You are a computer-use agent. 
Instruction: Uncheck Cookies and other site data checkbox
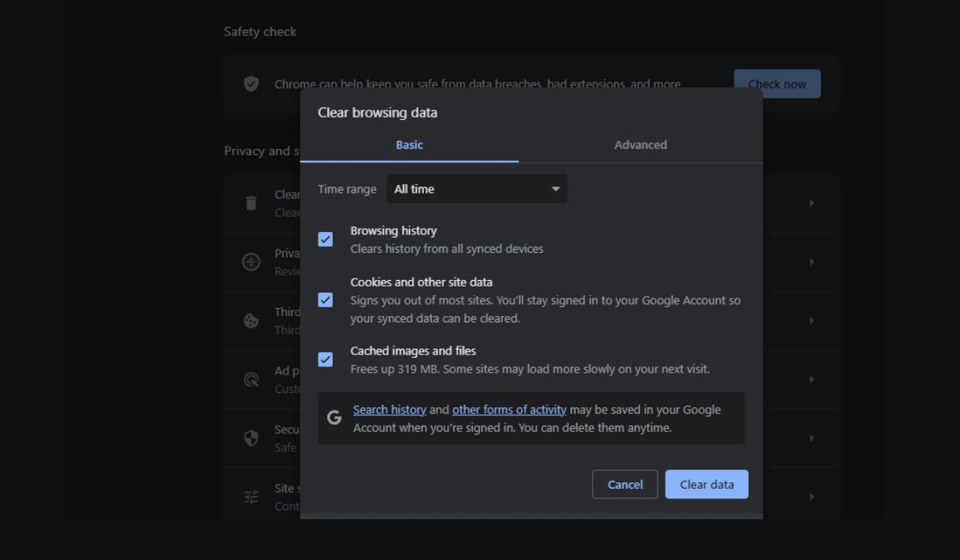tap(325, 300)
